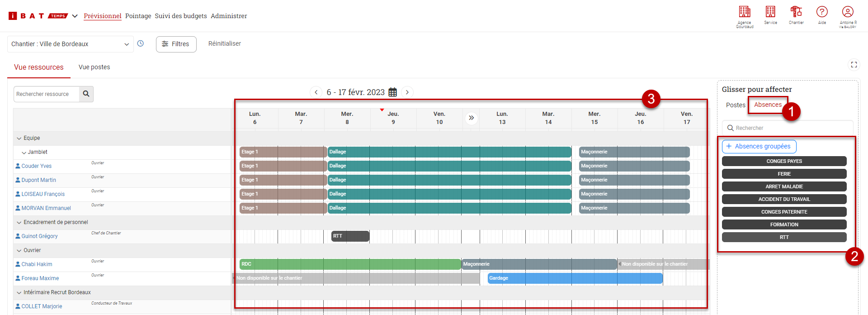Open the calendar date picker icon
Viewport: 868px width, 315px height.
tap(393, 92)
